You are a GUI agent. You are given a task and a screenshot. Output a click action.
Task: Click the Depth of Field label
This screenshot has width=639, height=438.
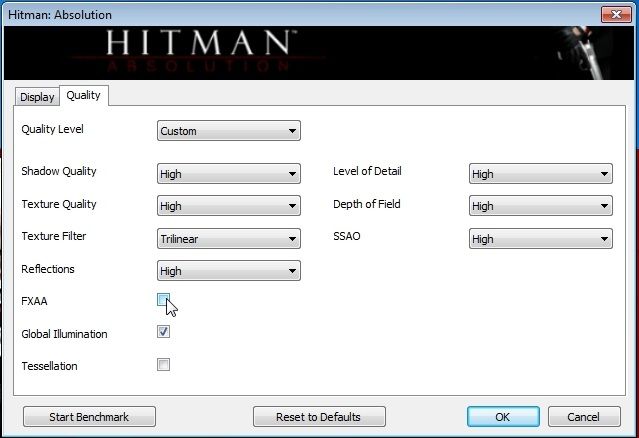coord(367,204)
